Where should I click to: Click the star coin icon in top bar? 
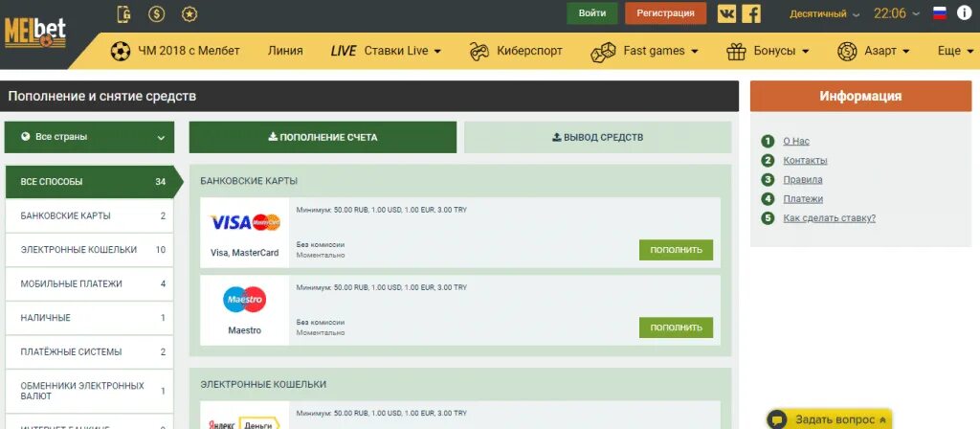[189, 13]
